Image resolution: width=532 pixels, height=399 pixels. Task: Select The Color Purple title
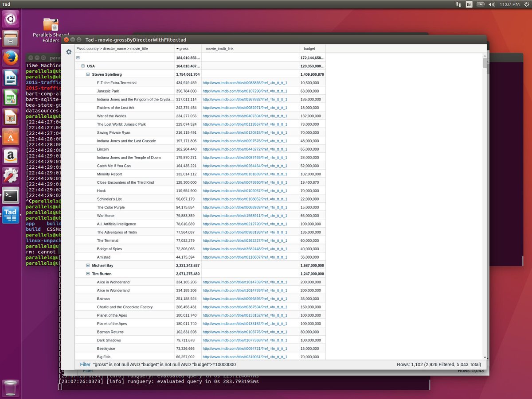pyautogui.click(x=111, y=207)
